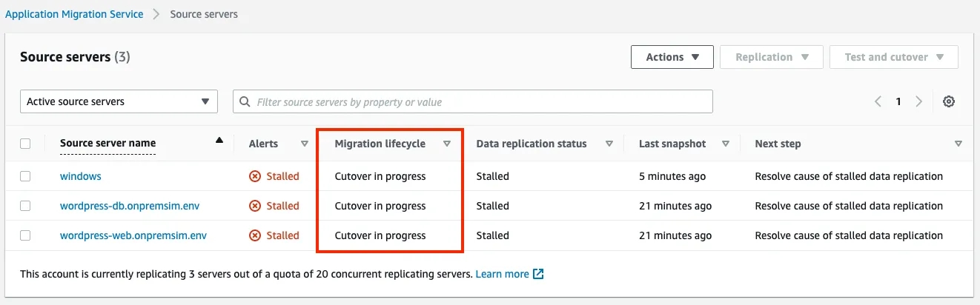The image size is (980, 305).
Task: Follow the Learn more link
Action: pos(503,274)
